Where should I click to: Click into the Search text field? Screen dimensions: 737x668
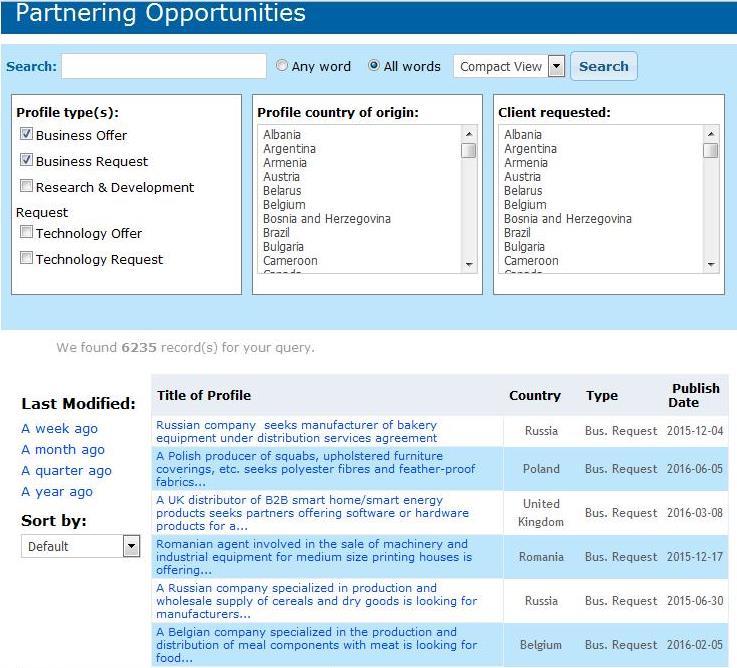[164, 66]
